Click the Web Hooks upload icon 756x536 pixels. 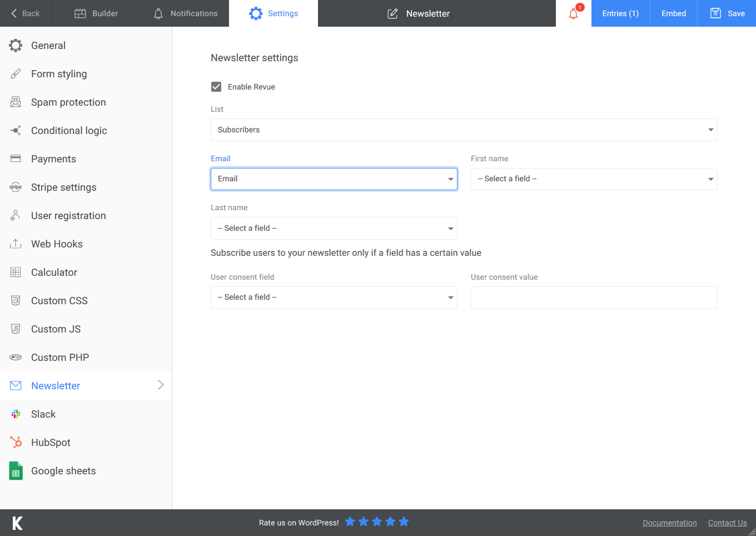coord(16,244)
